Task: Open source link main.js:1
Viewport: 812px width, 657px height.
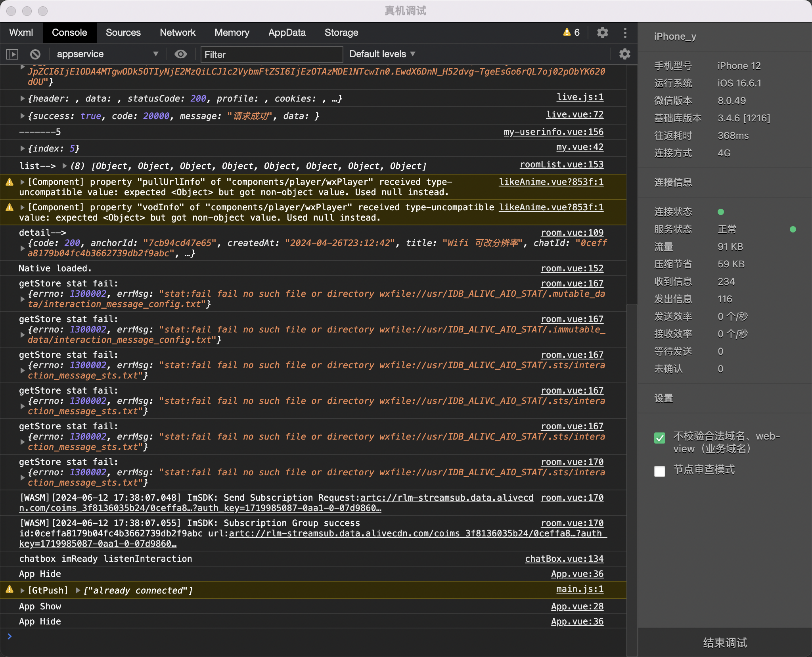Action: point(580,589)
